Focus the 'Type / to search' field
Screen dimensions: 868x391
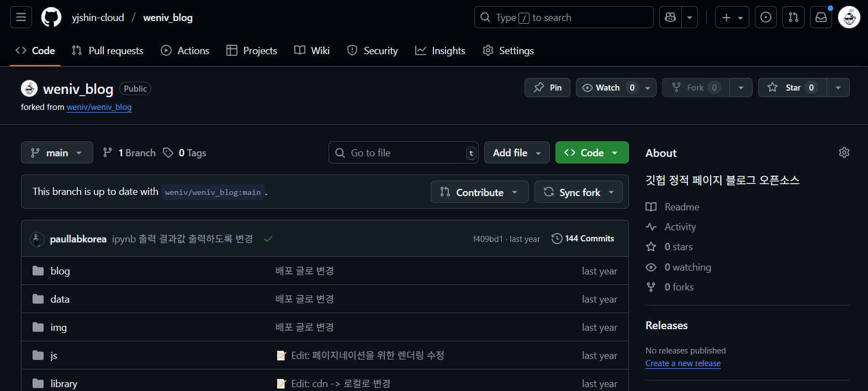pyautogui.click(x=564, y=17)
